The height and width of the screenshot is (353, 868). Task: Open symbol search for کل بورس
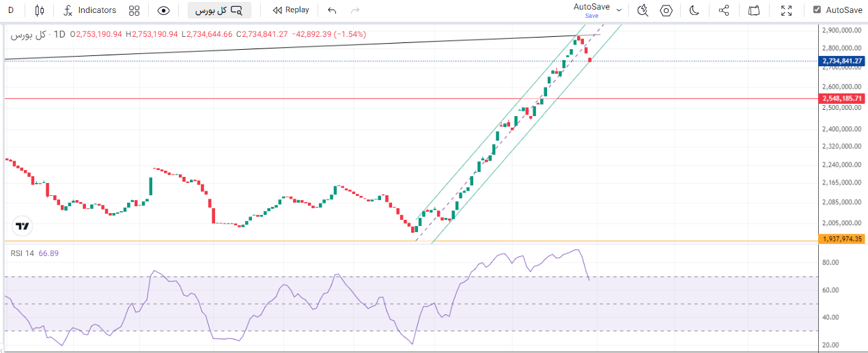click(x=219, y=10)
